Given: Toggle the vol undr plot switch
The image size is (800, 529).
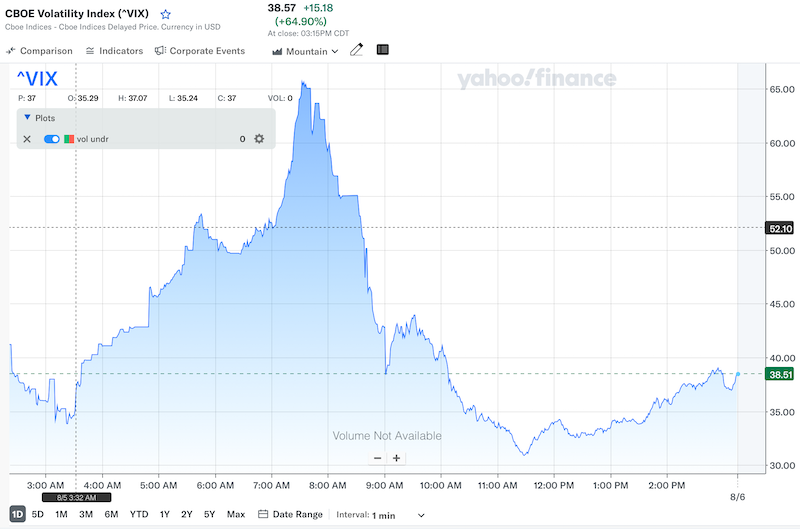Looking at the screenshot, I should [x=52, y=139].
